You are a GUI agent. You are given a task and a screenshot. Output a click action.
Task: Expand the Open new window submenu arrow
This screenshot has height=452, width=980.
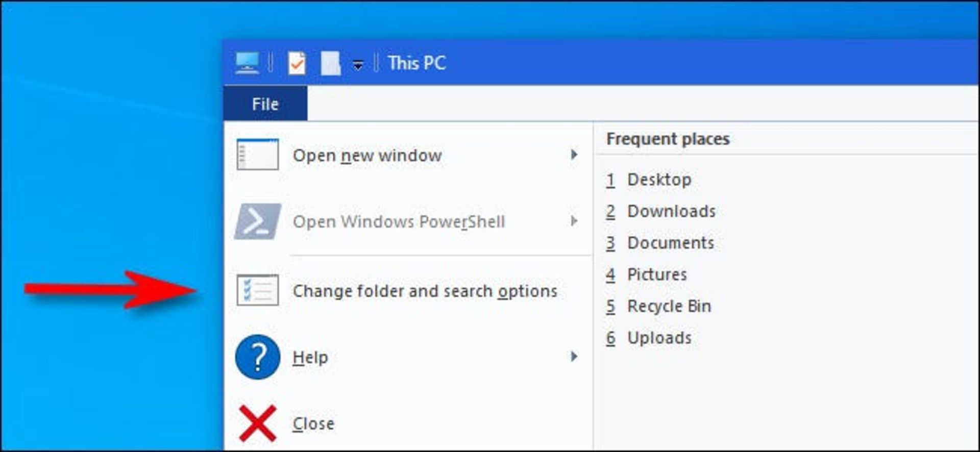574,155
